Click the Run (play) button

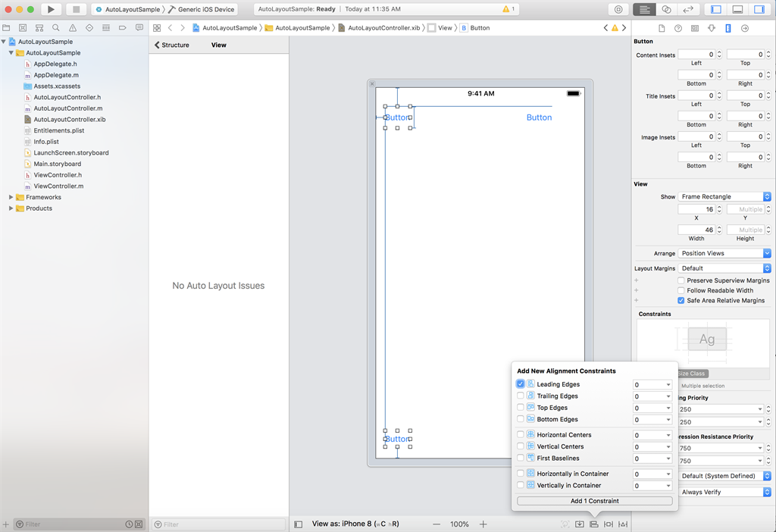point(51,9)
